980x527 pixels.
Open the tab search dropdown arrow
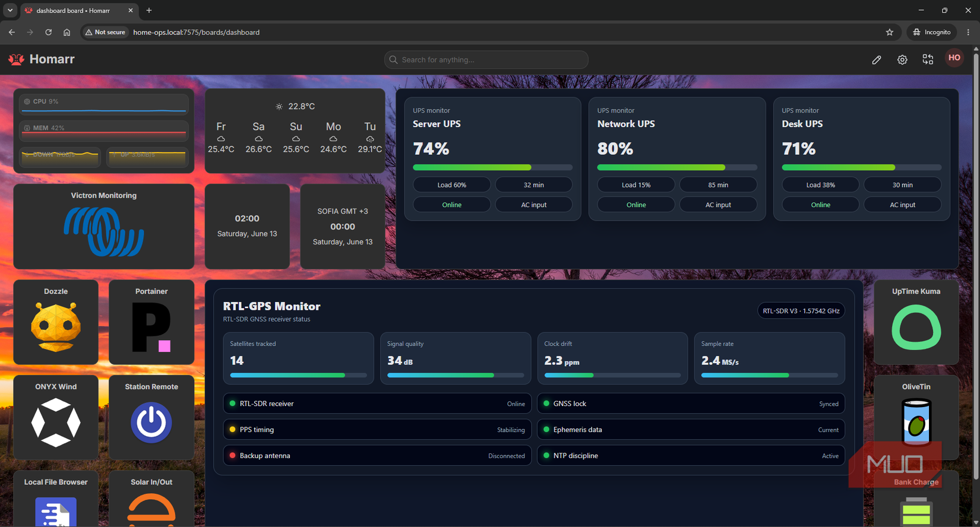pyautogui.click(x=10, y=10)
